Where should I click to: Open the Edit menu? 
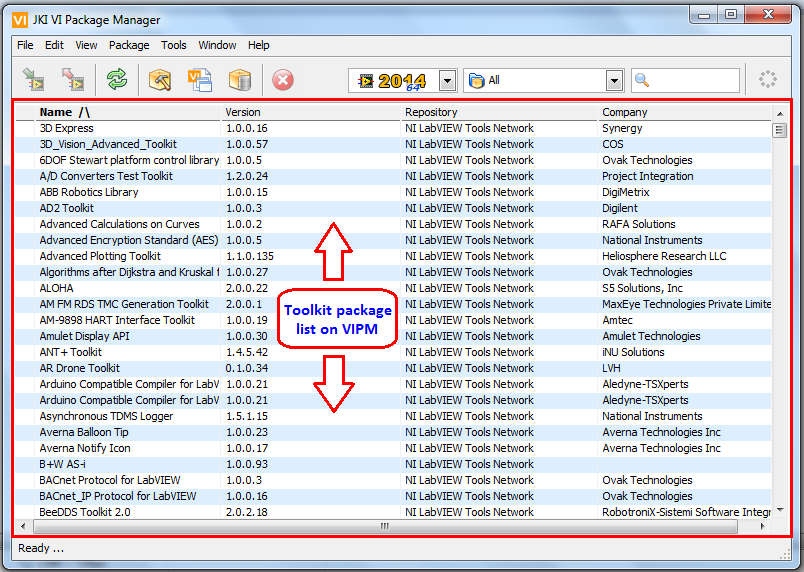[x=54, y=45]
